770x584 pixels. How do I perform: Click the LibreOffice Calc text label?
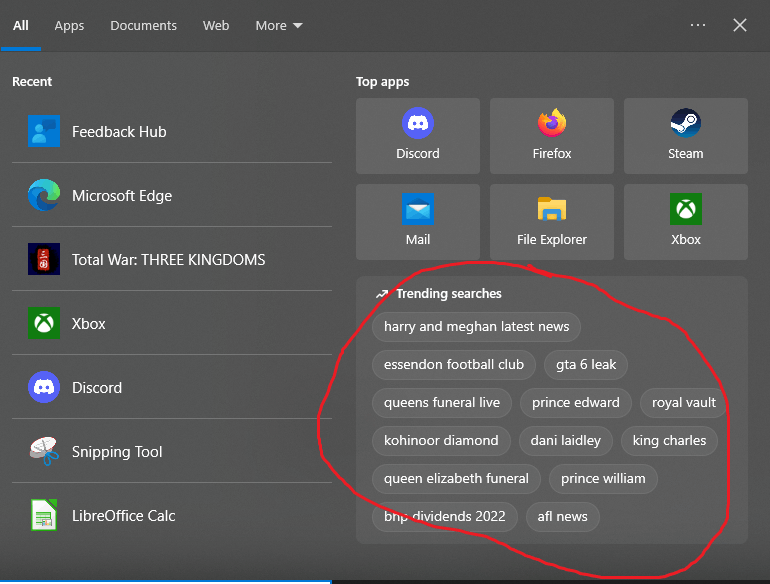click(123, 516)
